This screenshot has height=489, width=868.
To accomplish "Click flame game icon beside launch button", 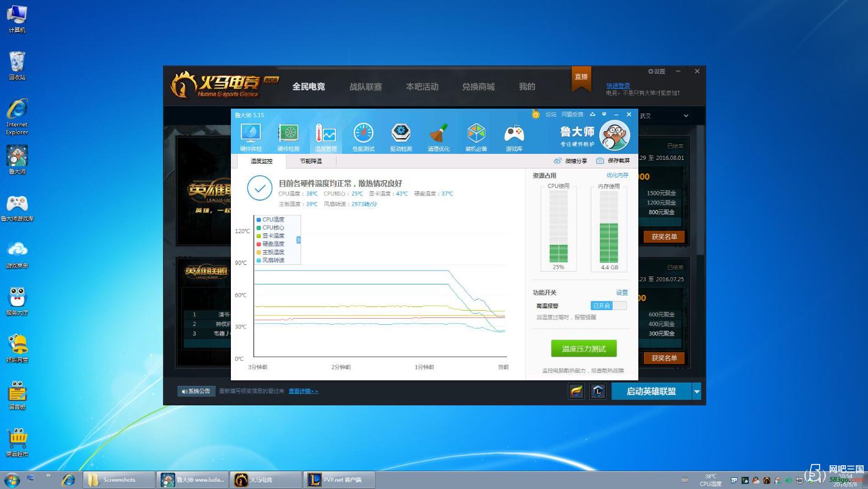I will point(576,391).
